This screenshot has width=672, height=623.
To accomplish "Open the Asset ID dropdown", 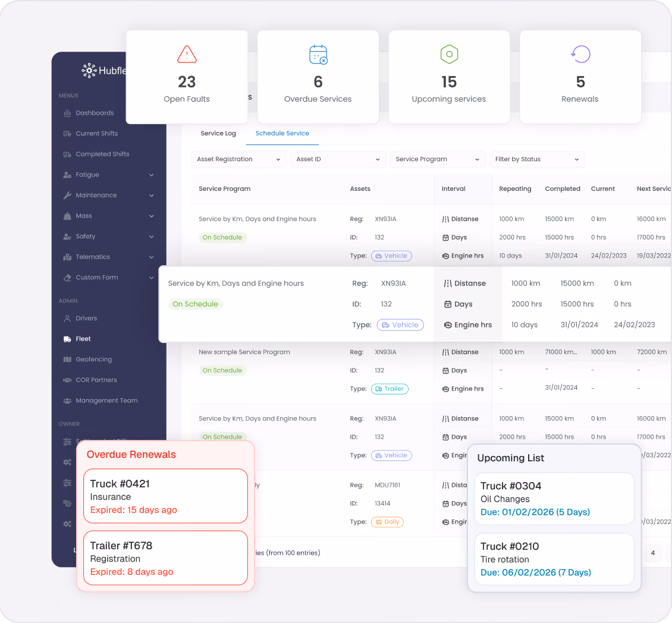I will click(338, 159).
